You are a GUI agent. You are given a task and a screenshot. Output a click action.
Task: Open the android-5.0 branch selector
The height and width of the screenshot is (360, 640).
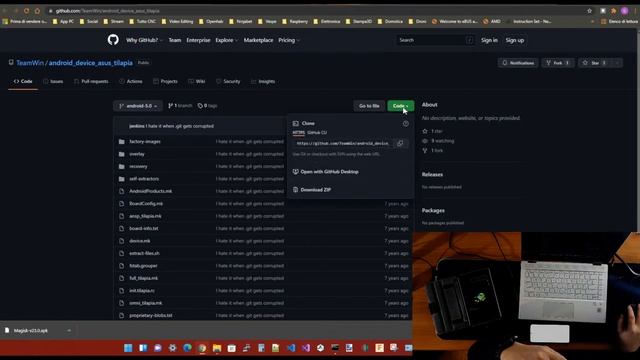click(138, 106)
